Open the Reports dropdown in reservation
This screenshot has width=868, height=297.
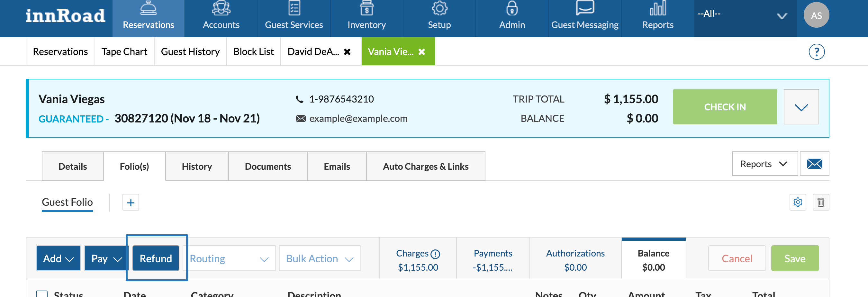tap(764, 164)
